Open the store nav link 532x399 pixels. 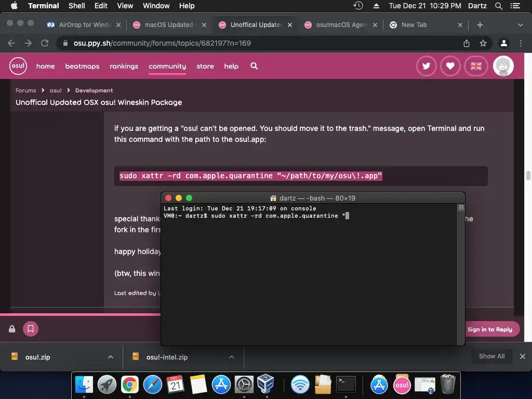coord(205,66)
